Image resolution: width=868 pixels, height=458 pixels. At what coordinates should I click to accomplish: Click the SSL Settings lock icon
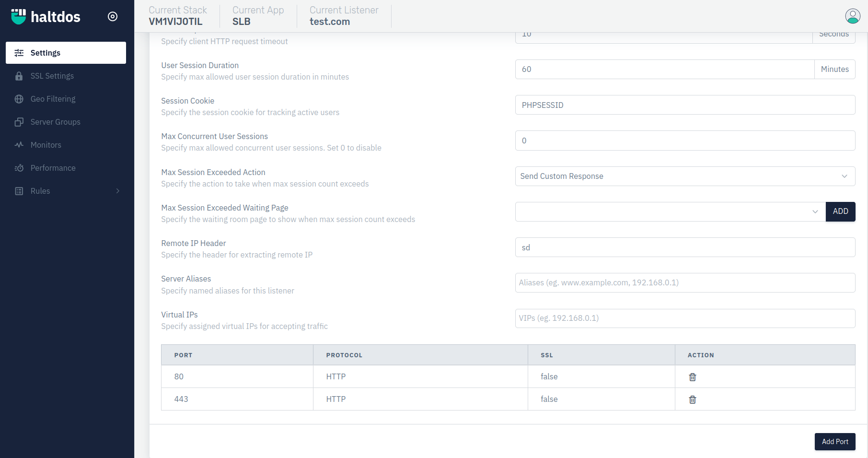click(19, 76)
